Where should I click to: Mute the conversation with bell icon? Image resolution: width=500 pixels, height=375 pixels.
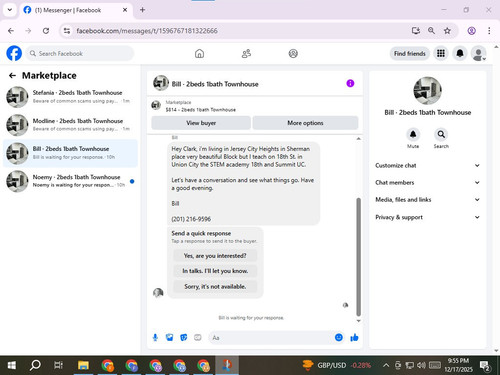(x=413, y=134)
